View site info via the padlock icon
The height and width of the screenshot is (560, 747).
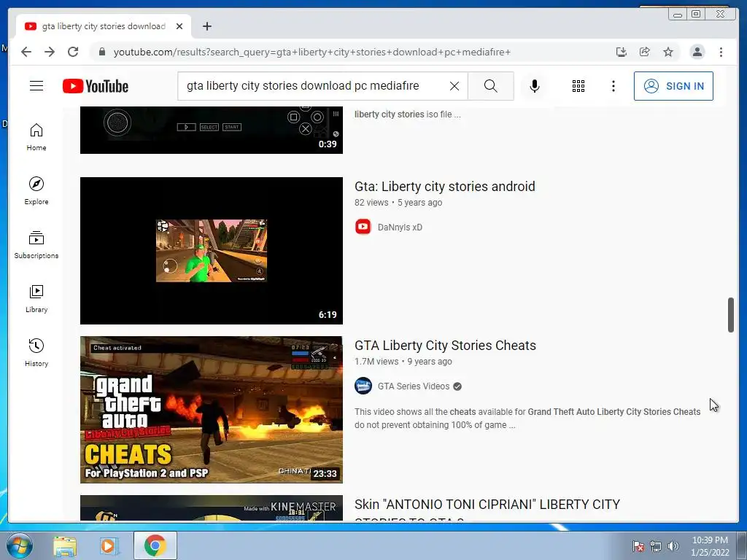tap(102, 52)
